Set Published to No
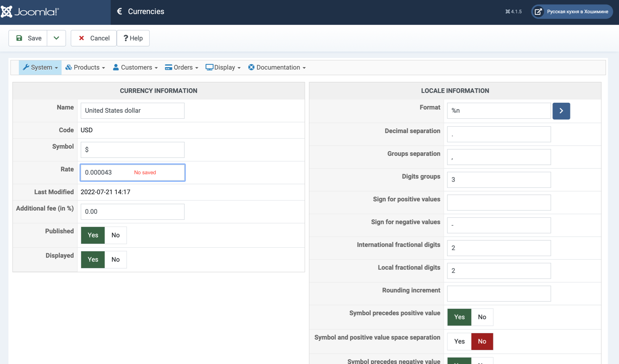 (x=115, y=235)
